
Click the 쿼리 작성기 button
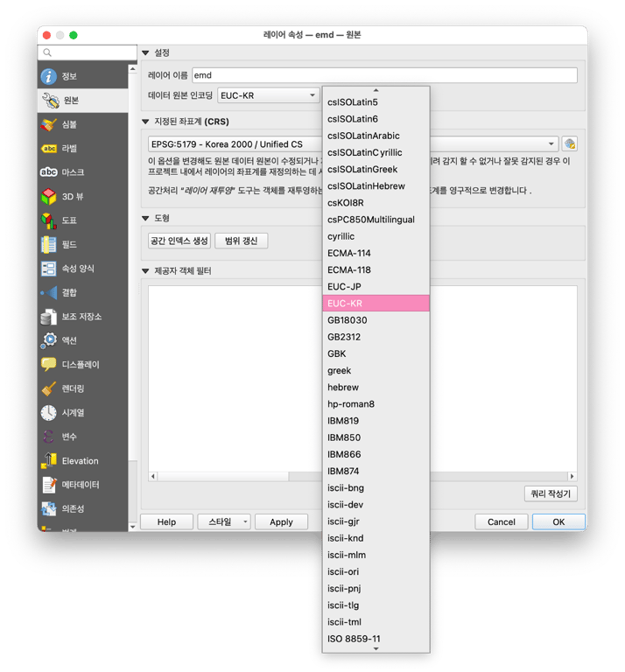(x=551, y=493)
